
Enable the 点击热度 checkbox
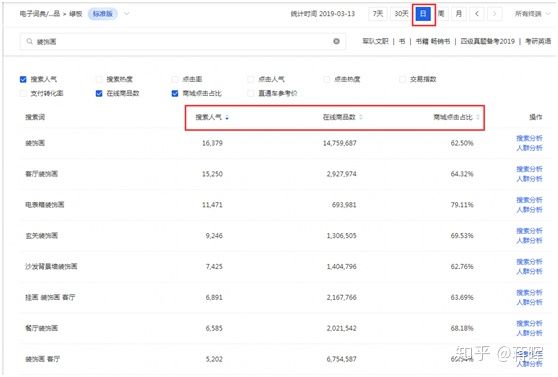[327, 79]
